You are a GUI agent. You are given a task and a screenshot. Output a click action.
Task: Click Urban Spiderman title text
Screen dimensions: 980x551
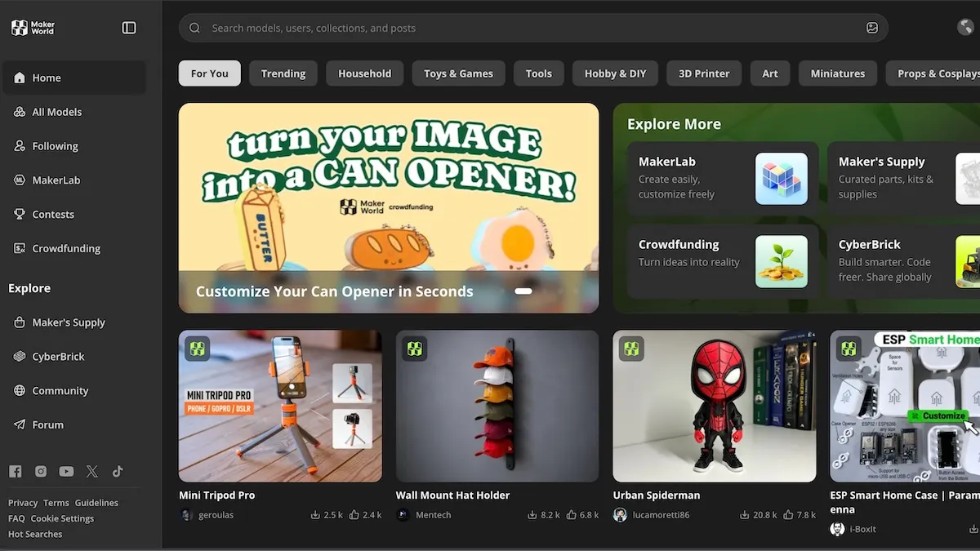tap(657, 495)
